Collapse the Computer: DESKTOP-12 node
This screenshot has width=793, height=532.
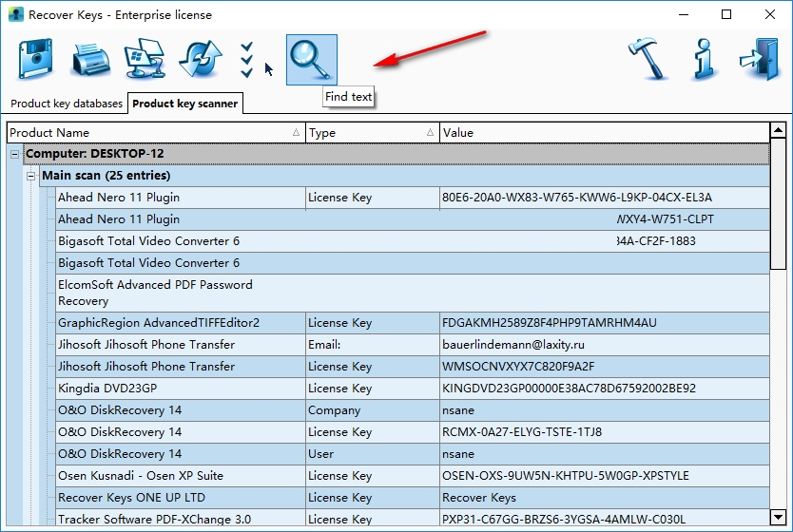tap(15, 154)
